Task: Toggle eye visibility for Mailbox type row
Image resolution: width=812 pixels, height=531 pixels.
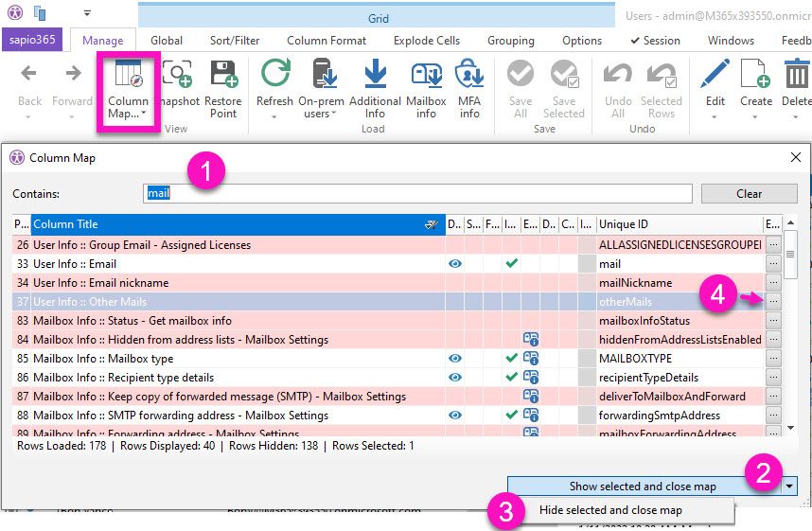Action: [454, 359]
